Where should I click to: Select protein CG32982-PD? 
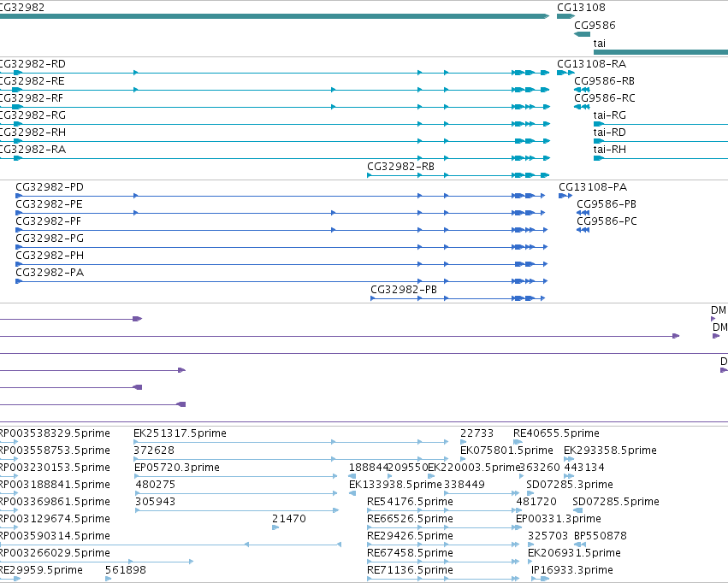click(50, 187)
